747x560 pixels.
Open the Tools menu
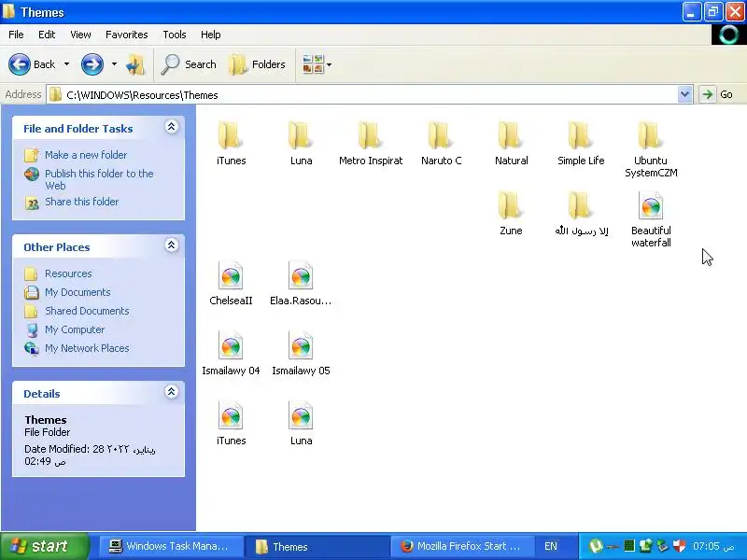(175, 35)
